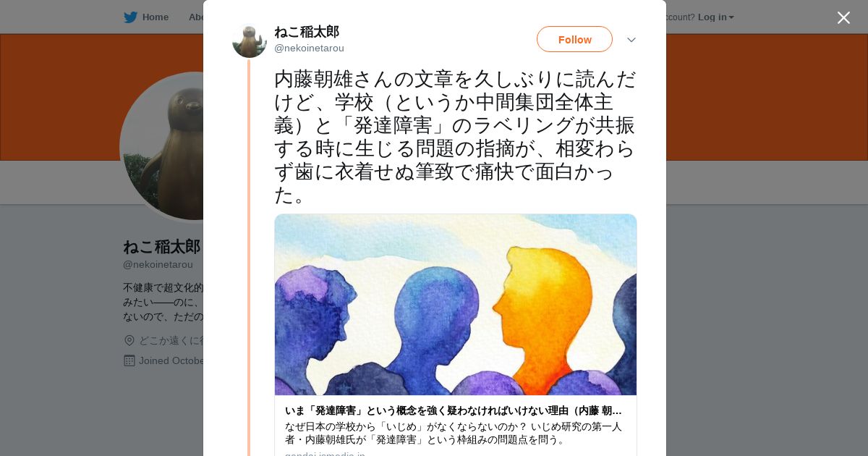
Task: Open the article headline いま「発達障害」という概念
Action: click(x=453, y=410)
